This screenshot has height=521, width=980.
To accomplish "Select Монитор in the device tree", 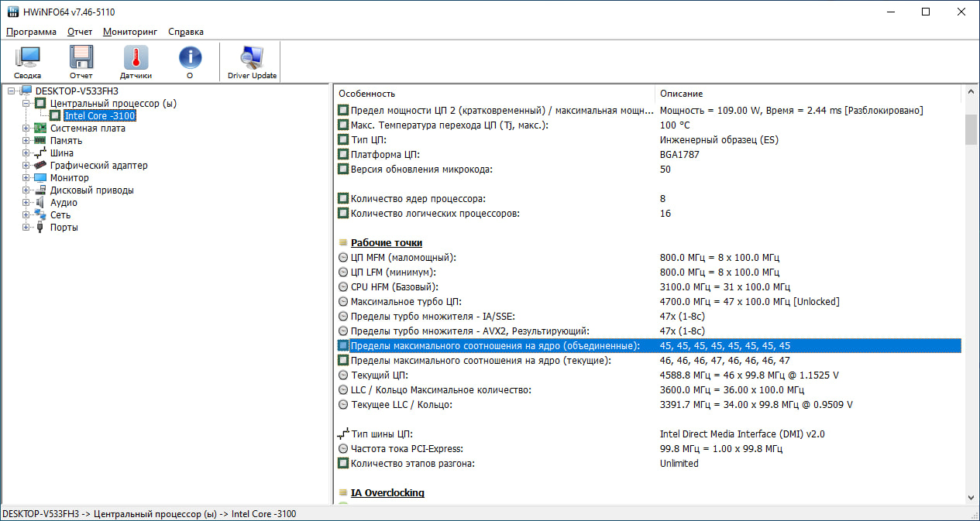I will (x=69, y=178).
